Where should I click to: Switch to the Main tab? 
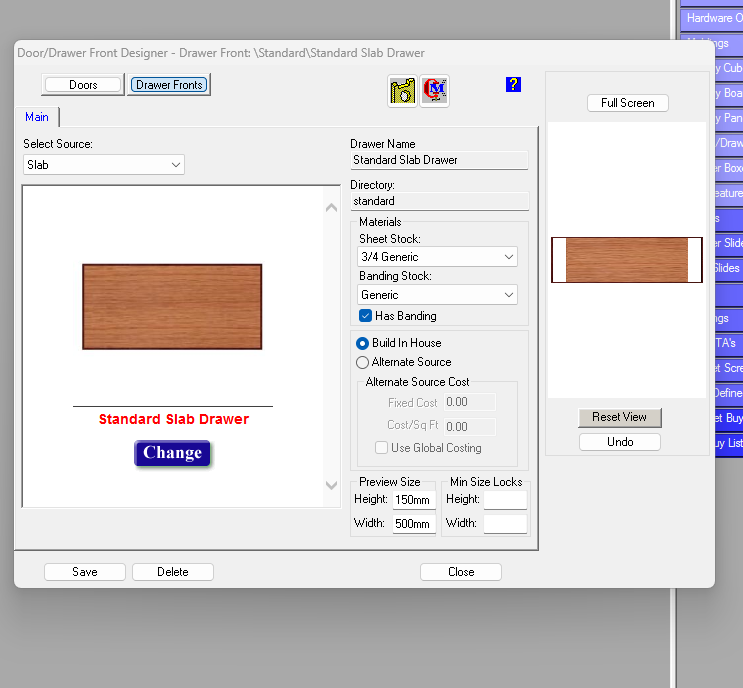(x=37, y=117)
